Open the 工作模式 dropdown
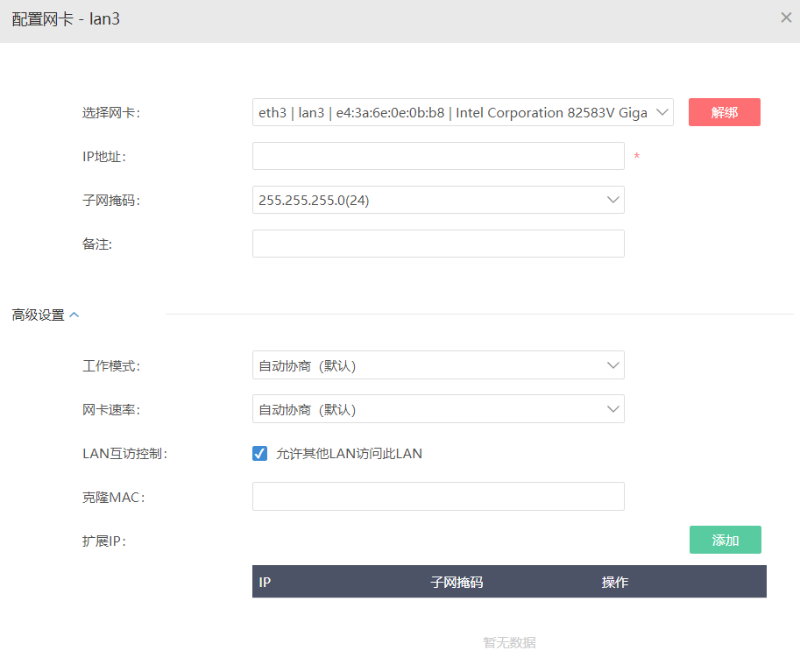This screenshot has width=800, height=672. [x=438, y=365]
